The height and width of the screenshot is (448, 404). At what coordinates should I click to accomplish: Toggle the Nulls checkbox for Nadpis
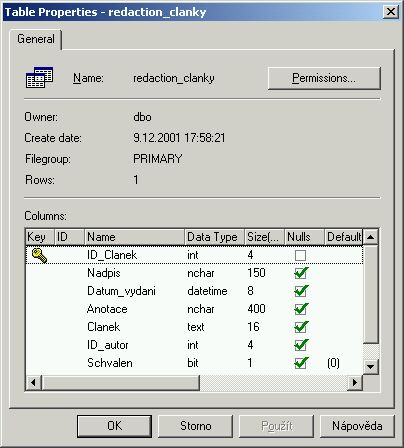[x=301, y=273]
